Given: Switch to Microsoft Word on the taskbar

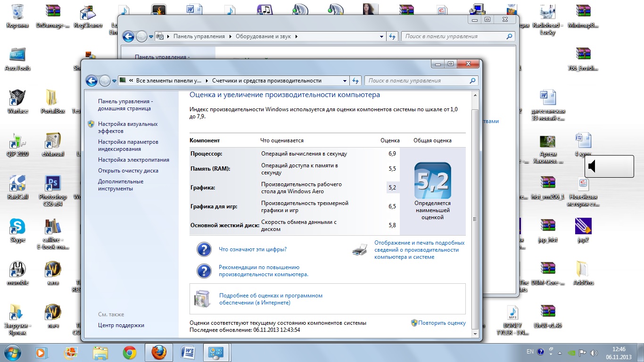Looking at the screenshot, I should tap(188, 352).
